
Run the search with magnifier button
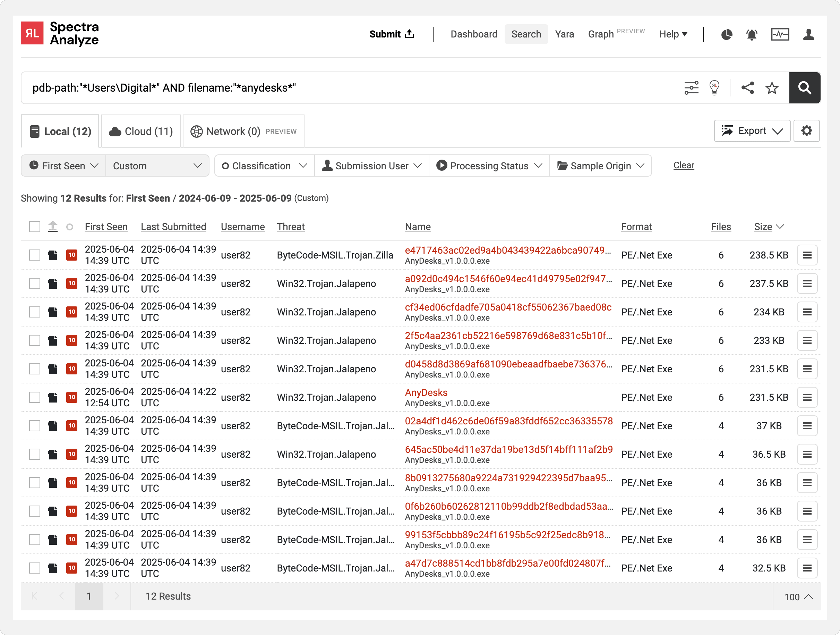point(805,88)
